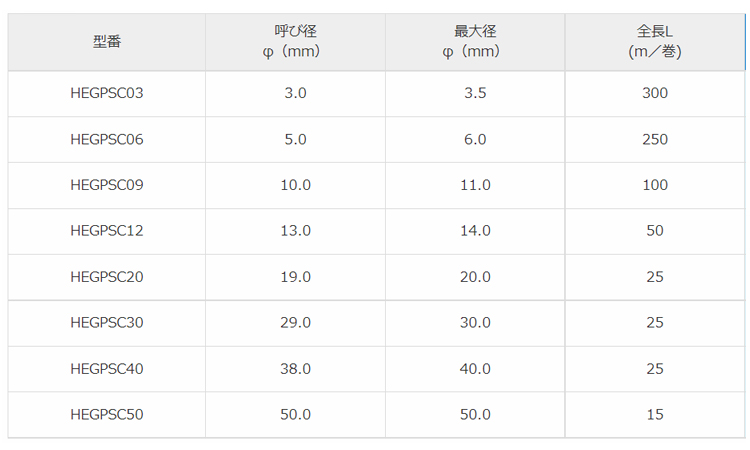Click the 29.0 nominal diameter cell
Viewport: 750px width, 450px height.
[x=295, y=323]
